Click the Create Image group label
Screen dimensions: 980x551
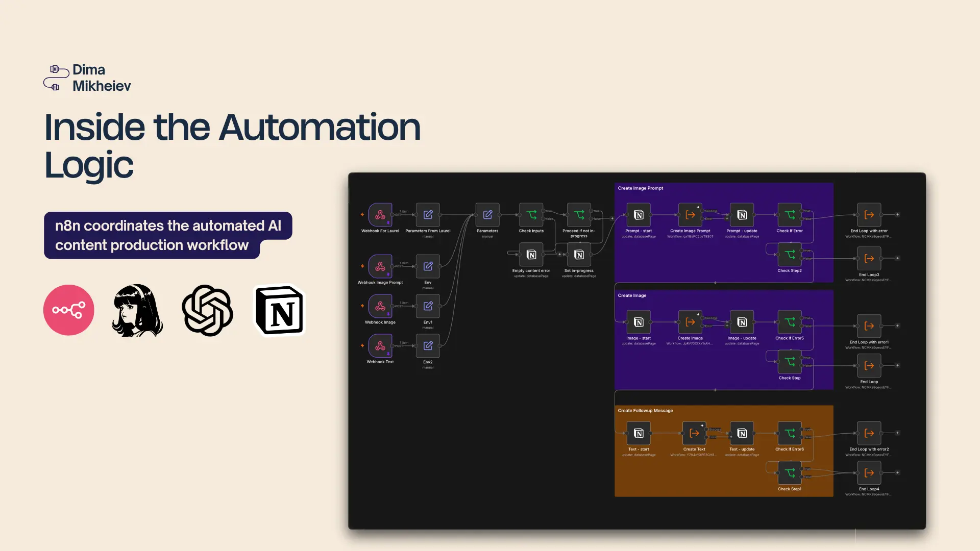coord(632,295)
